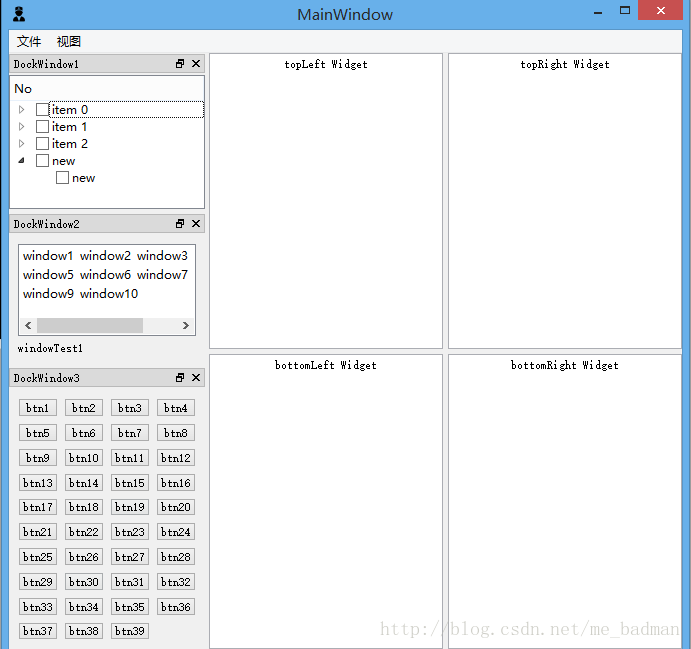Viewport: 691px width, 649px height.
Task: Click the btn1 button
Action: coord(37,408)
